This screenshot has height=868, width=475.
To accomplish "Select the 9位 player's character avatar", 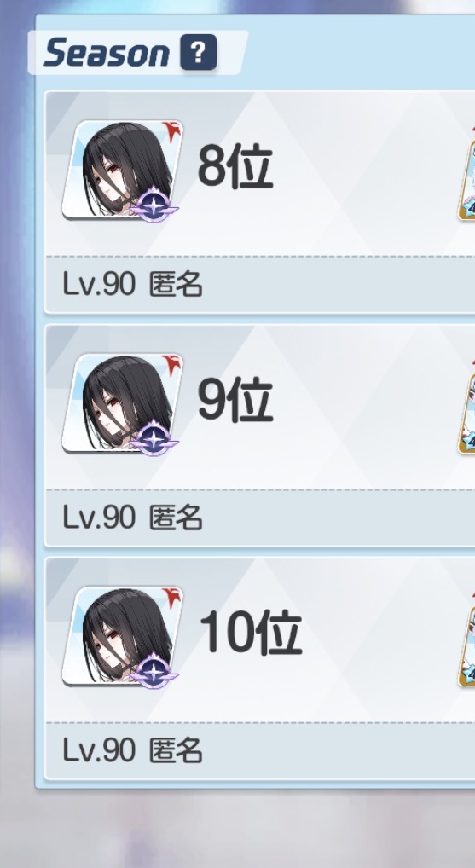I will 122,403.
